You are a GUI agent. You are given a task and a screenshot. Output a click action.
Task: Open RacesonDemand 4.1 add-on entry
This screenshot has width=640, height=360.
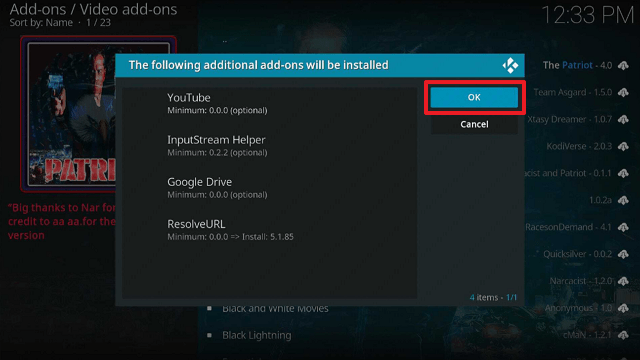click(x=568, y=227)
